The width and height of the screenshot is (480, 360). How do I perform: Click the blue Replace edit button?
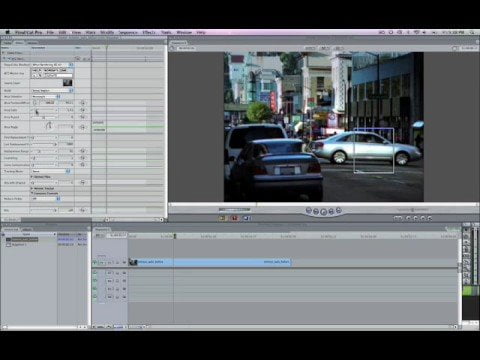[247, 218]
